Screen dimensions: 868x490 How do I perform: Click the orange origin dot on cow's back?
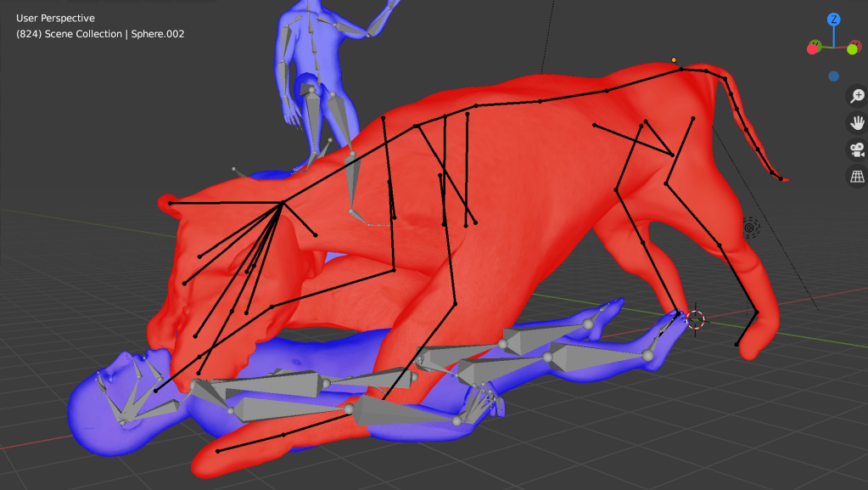coord(674,60)
